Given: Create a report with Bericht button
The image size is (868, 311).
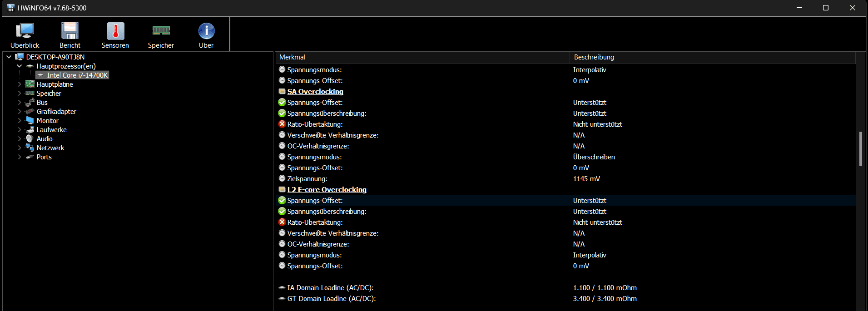Looking at the screenshot, I should point(70,35).
